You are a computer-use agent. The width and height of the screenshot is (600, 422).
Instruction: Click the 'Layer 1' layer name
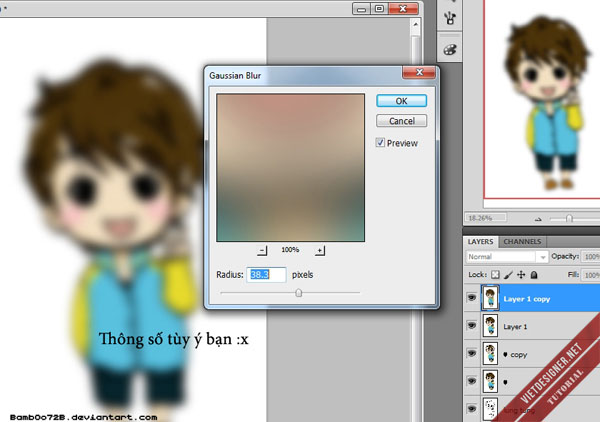click(x=515, y=327)
